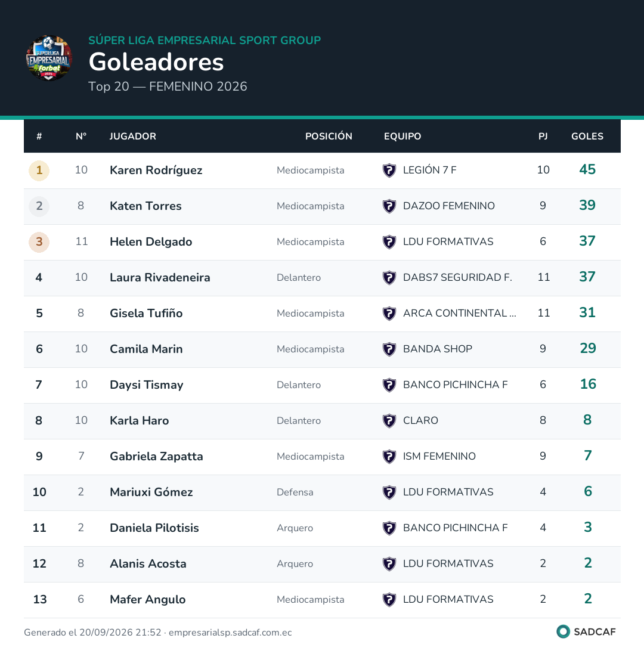
Task: Click the LEGIÓN 7 F team shield icon
Action: pyautogui.click(x=389, y=171)
